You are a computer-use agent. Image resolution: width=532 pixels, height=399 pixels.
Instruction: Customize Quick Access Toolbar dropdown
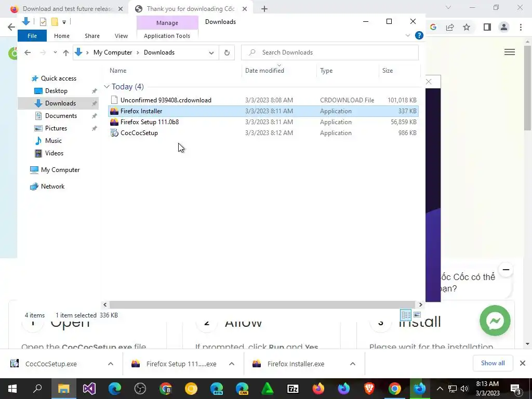(64, 22)
